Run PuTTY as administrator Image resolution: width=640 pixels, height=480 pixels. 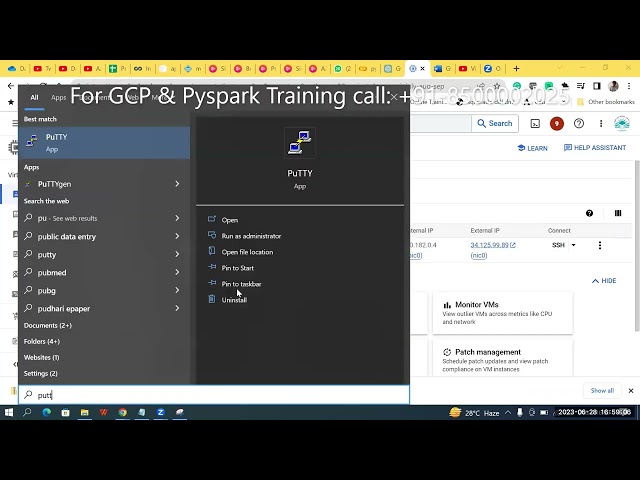[251, 236]
